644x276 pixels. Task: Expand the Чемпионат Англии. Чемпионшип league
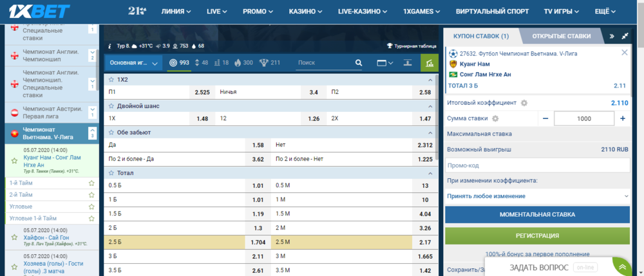coord(92,55)
